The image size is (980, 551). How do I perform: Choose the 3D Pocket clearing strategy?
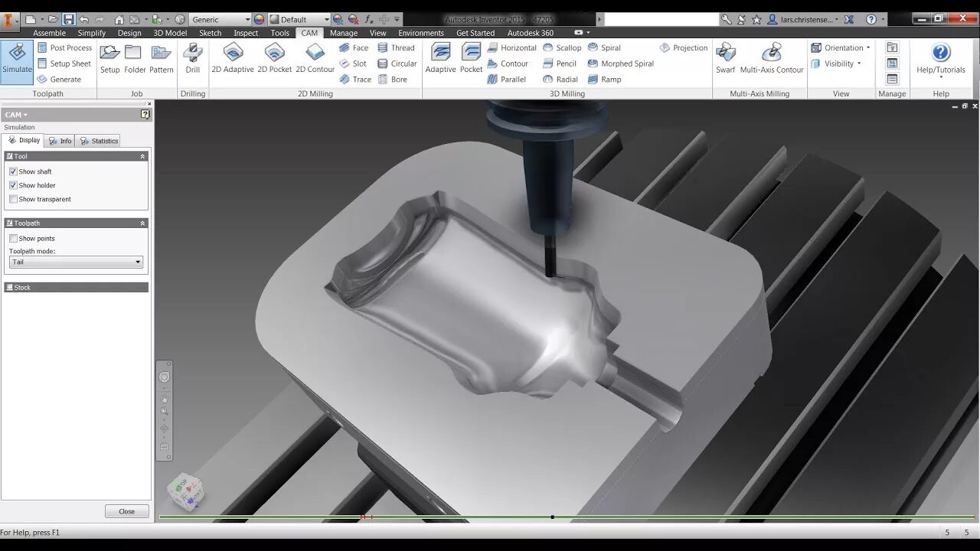(472, 60)
